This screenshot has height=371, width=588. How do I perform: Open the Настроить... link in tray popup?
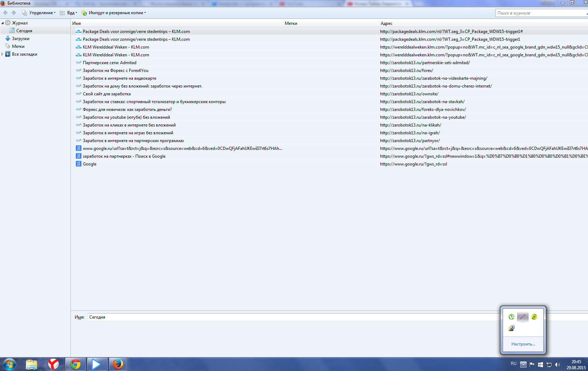point(523,344)
